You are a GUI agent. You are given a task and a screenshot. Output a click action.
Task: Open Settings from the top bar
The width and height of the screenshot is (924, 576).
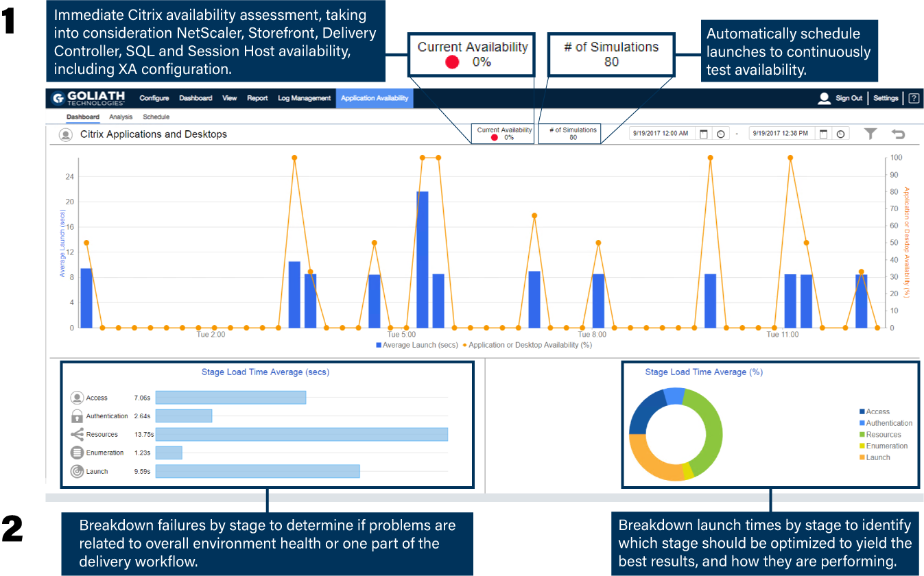[x=886, y=98]
